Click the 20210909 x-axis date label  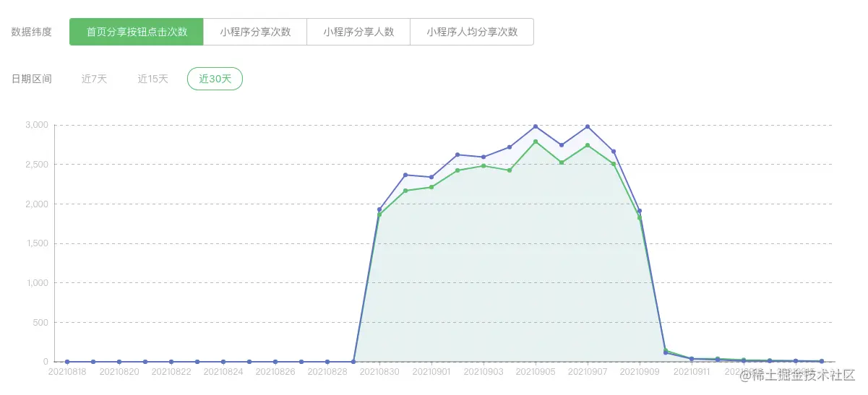click(x=640, y=372)
